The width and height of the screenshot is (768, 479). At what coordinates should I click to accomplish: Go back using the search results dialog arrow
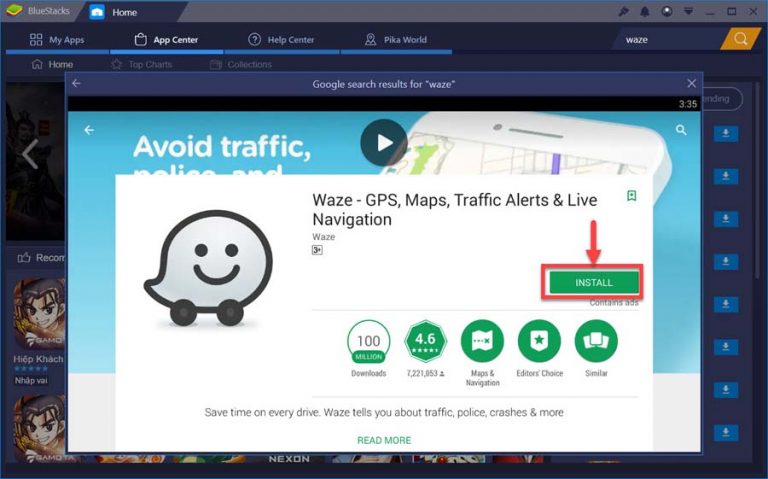click(76, 83)
